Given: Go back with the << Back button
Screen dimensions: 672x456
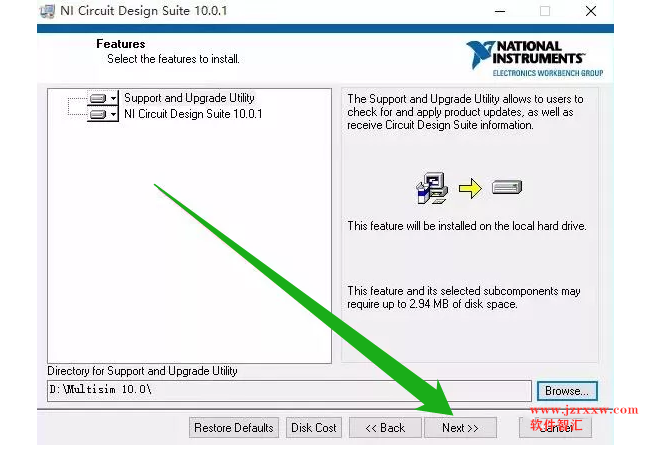Looking at the screenshot, I should [385, 428].
